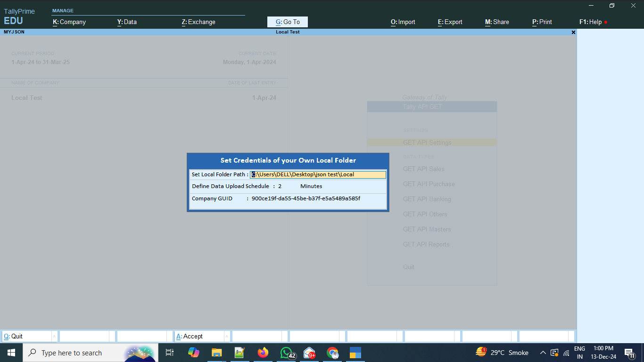
Task: Open File Explorer from the taskbar
Action: pyautogui.click(x=216, y=353)
